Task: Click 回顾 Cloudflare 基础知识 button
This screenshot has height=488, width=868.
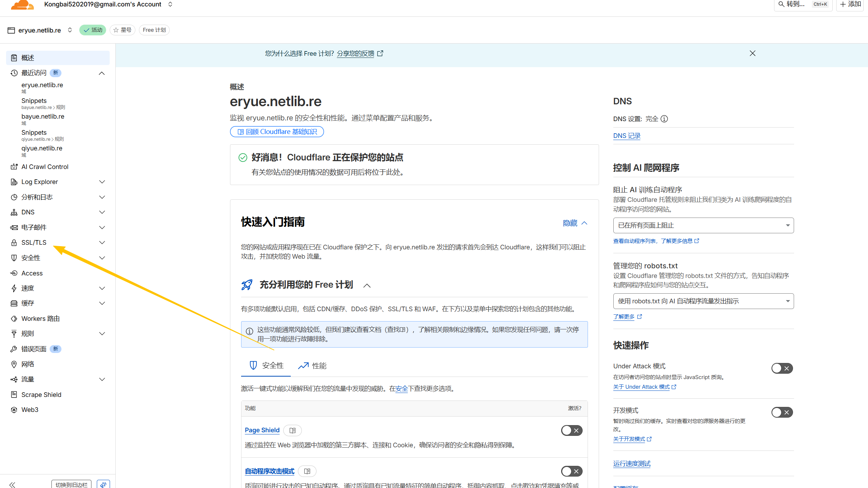Action: click(277, 132)
